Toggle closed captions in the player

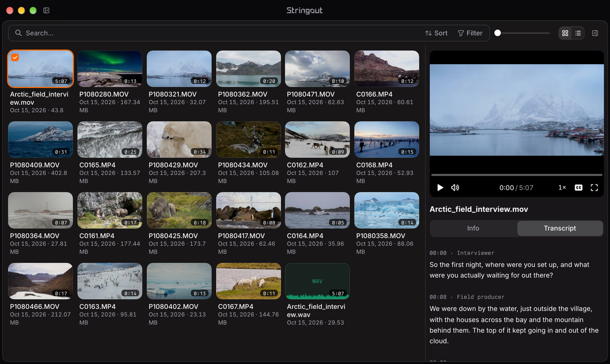579,188
